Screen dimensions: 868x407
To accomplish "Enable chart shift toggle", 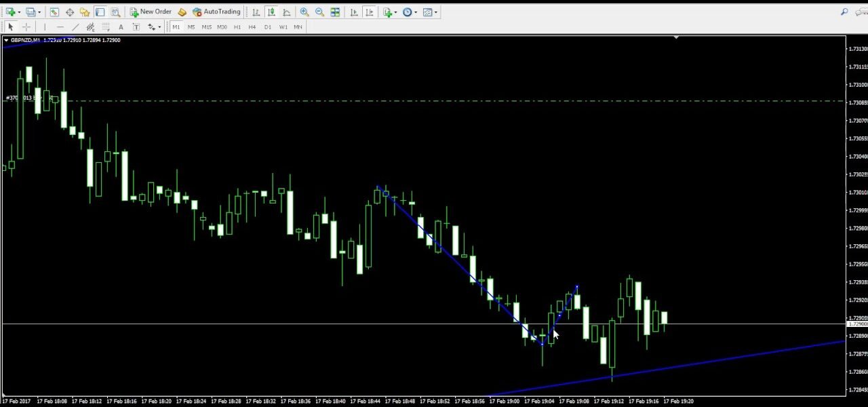I will [370, 12].
